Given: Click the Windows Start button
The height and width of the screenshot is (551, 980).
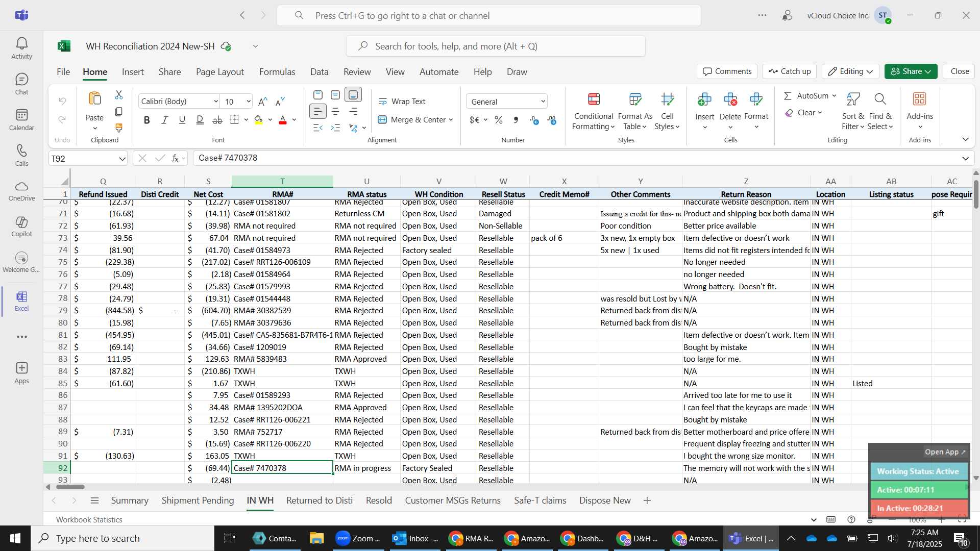Looking at the screenshot, I should (15, 538).
